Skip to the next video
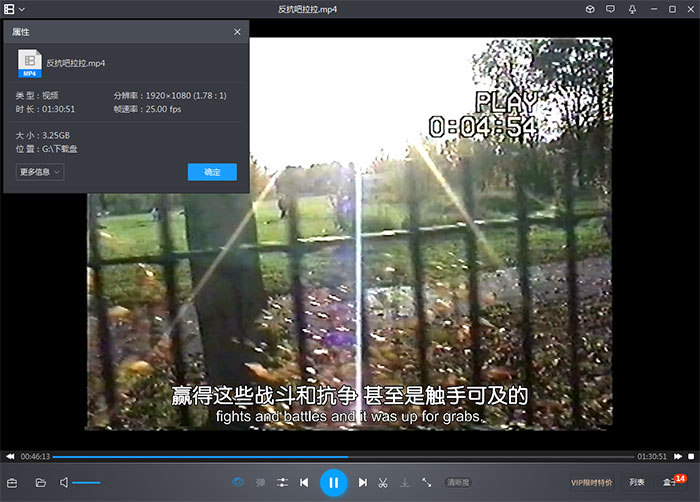Screen dimensions: 700x502 pos(363,483)
